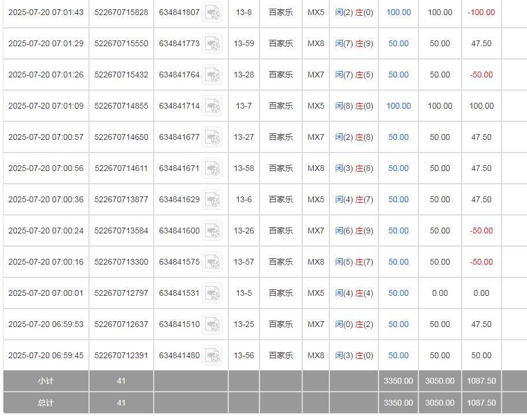This screenshot has height=420, width=527.
Task: Click result 闲(4) 庄(4) for table 13-5
Action: (354, 293)
